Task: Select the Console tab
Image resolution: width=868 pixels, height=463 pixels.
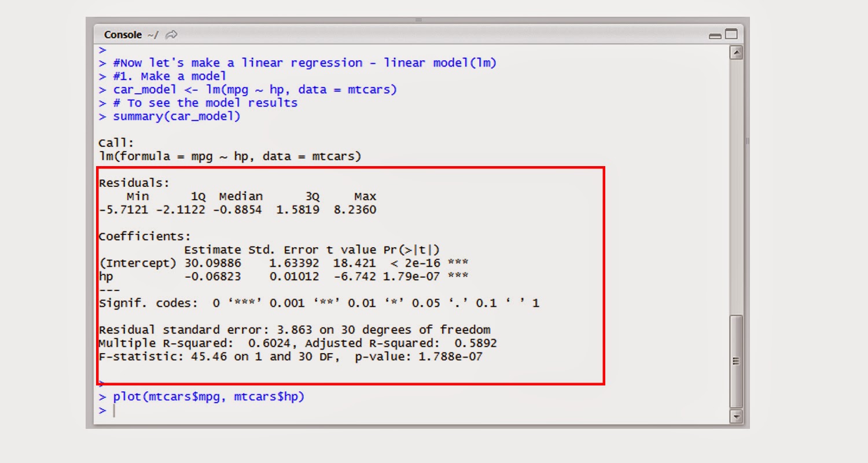Action: coord(123,35)
